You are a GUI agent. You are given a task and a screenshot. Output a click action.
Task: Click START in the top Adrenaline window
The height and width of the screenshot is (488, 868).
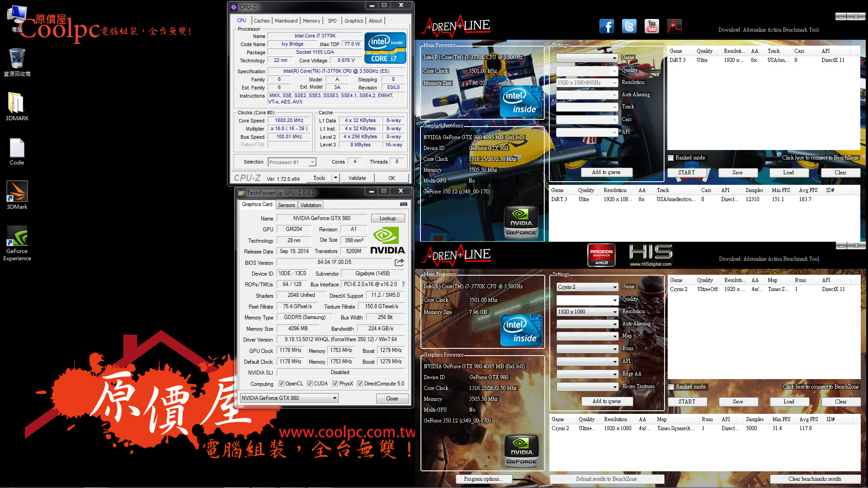tap(686, 173)
